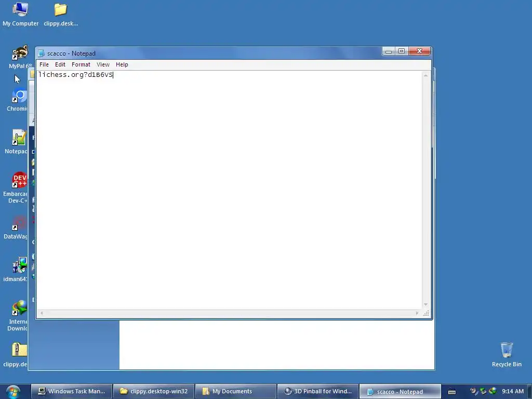
Task: Click the Notepad resize grip corner
Action: click(x=426, y=313)
